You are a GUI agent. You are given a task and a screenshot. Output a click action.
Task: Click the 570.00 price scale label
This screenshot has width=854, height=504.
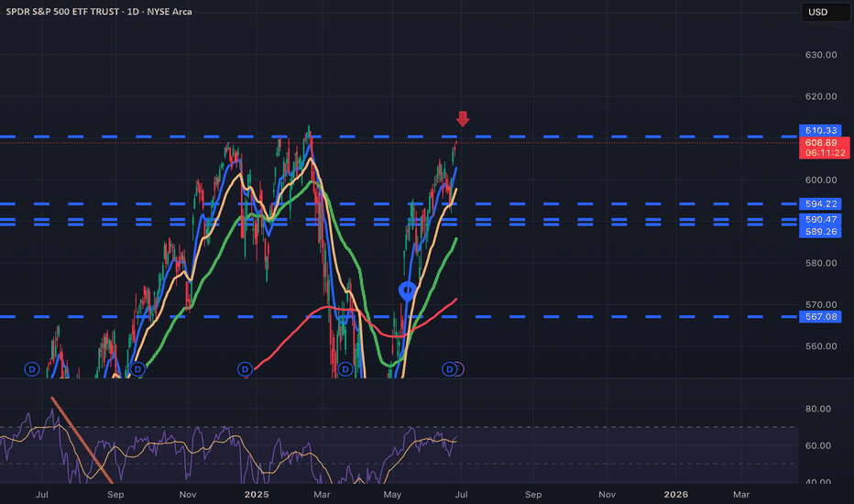[821, 304]
